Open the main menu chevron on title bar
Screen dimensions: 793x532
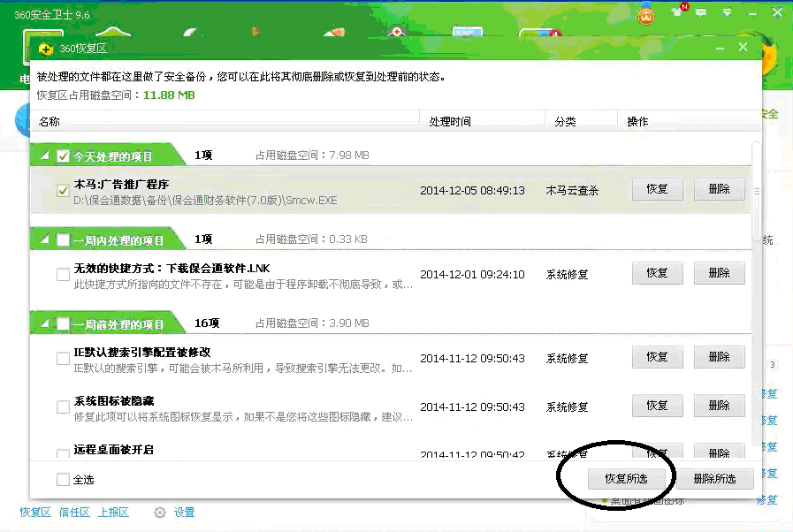point(727,11)
